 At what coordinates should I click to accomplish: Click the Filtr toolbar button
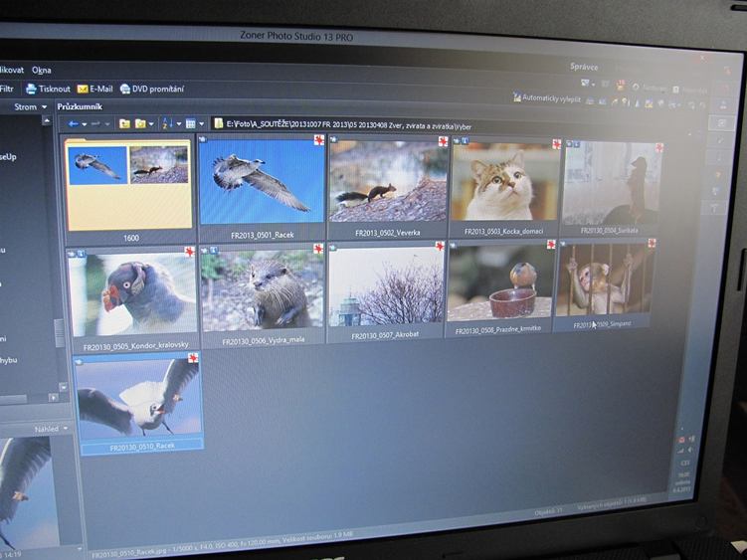click(6, 89)
